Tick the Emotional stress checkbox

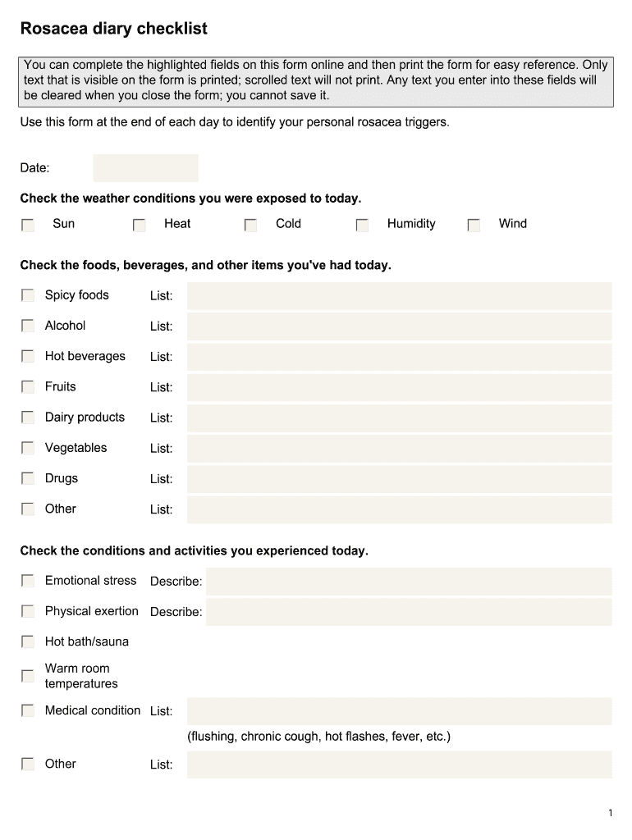28,581
